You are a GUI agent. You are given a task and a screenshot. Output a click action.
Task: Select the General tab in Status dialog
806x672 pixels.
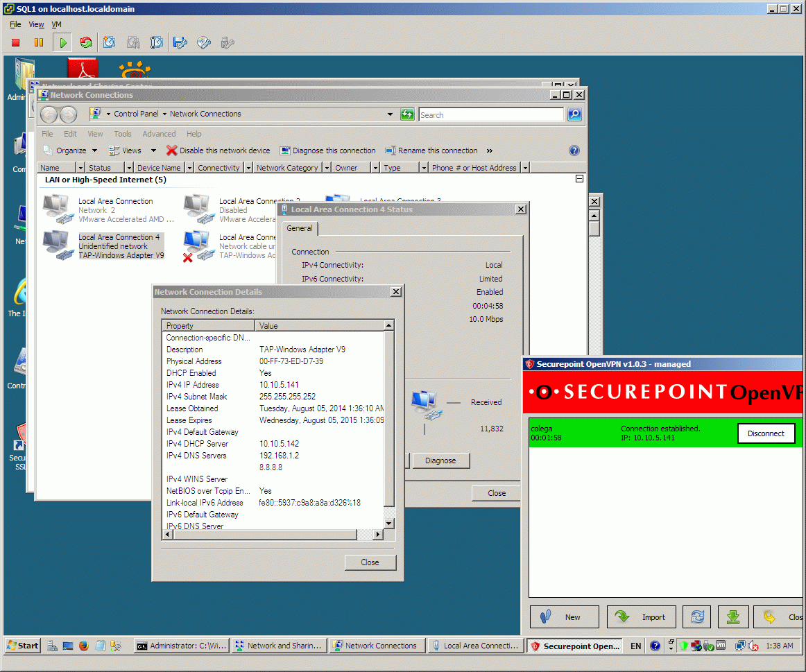point(299,228)
